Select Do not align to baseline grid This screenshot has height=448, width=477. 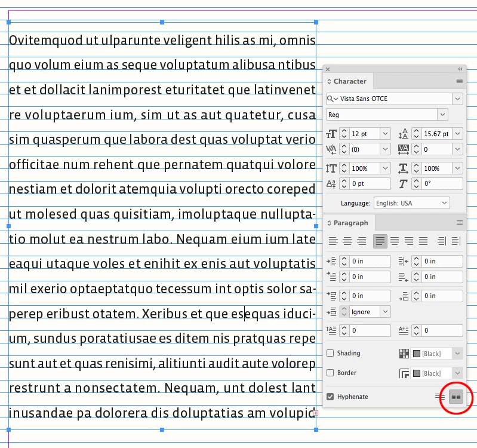(x=439, y=397)
